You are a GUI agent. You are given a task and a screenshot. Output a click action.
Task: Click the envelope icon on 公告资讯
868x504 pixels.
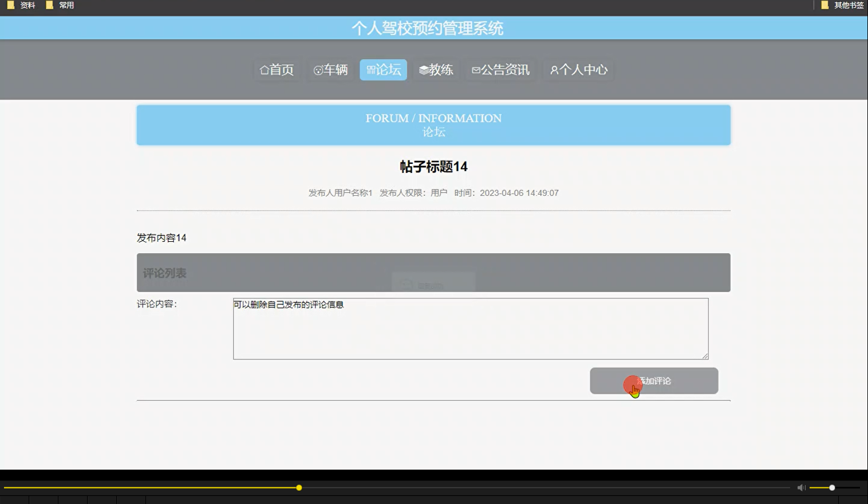476,69
